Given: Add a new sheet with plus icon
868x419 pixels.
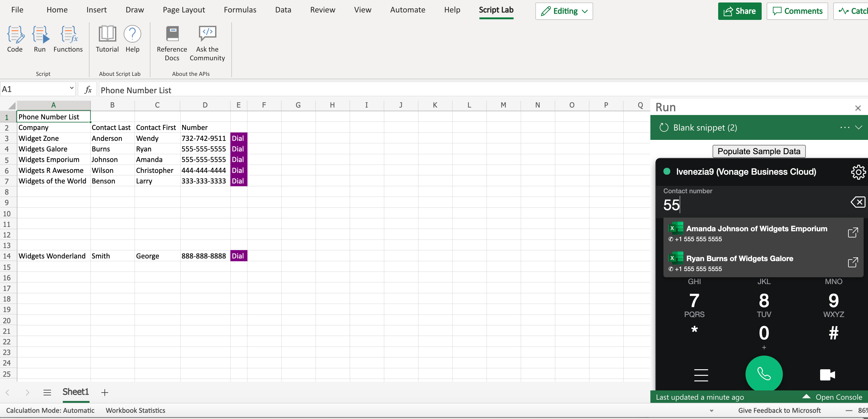Looking at the screenshot, I should (x=105, y=392).
